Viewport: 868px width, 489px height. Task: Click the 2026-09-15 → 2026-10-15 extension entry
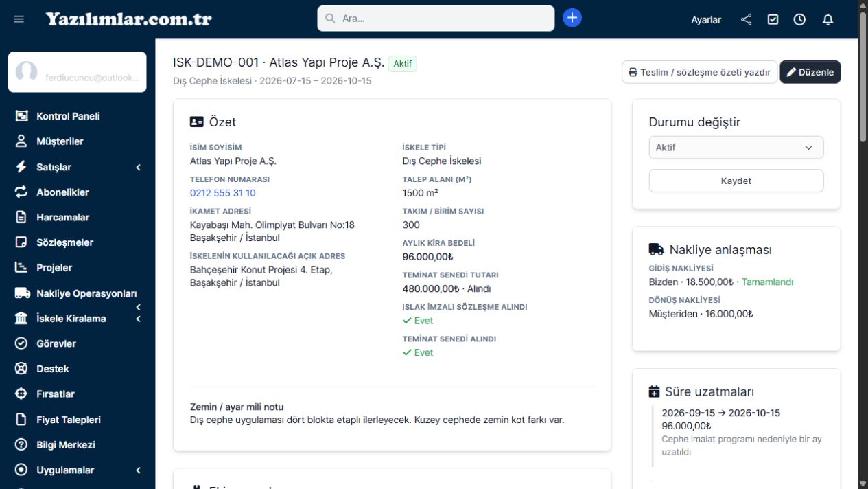[x=721, y=413]
